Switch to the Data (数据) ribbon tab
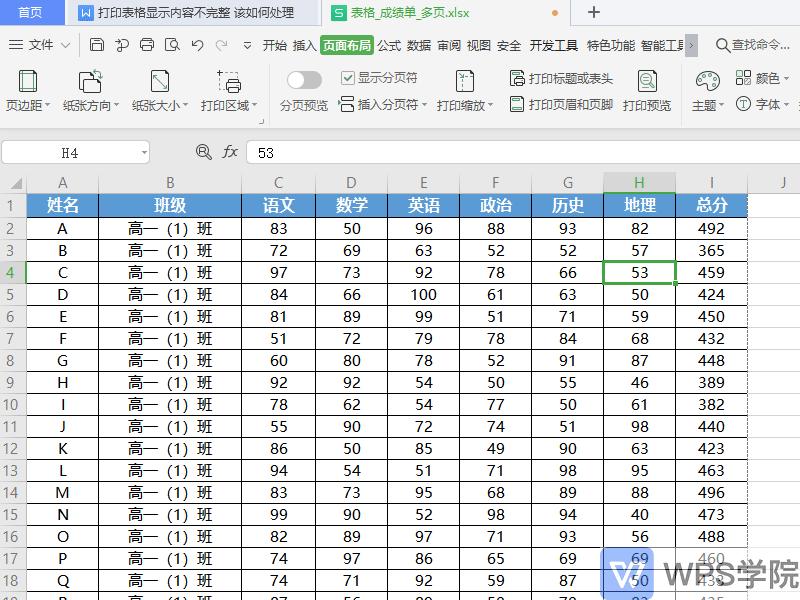 [421, 45]
